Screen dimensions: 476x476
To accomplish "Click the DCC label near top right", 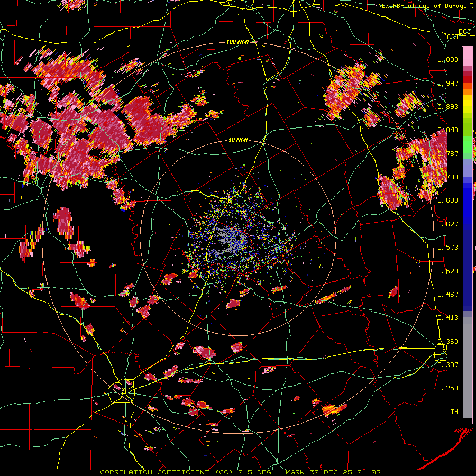I will (465, 32).
